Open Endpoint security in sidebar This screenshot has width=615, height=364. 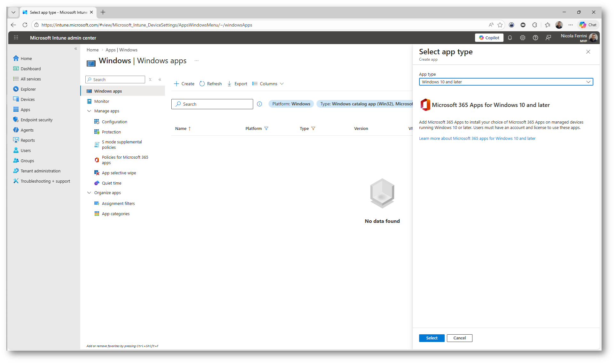tap(36, 120)
